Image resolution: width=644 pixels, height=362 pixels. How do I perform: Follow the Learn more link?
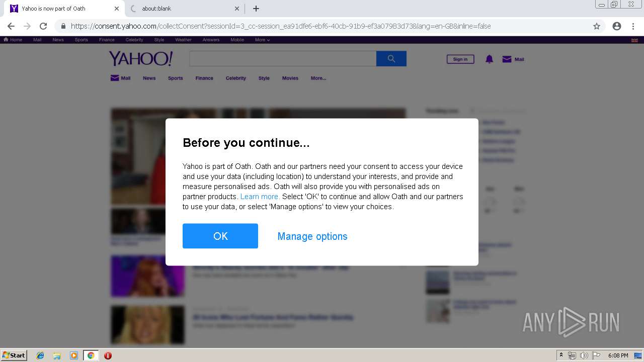(x=260, y=197)
